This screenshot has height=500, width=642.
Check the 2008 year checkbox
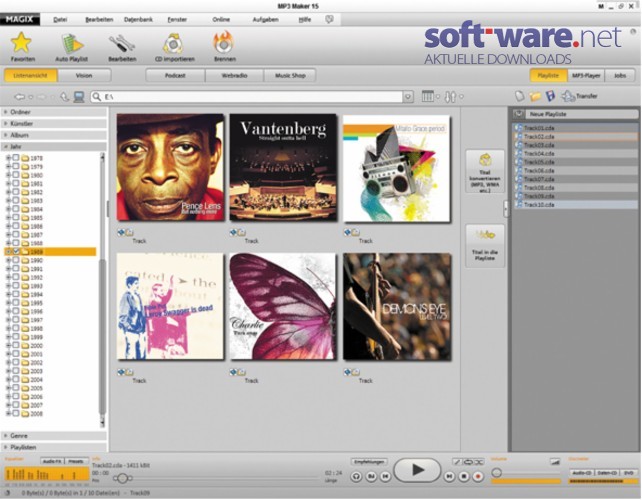16,414
